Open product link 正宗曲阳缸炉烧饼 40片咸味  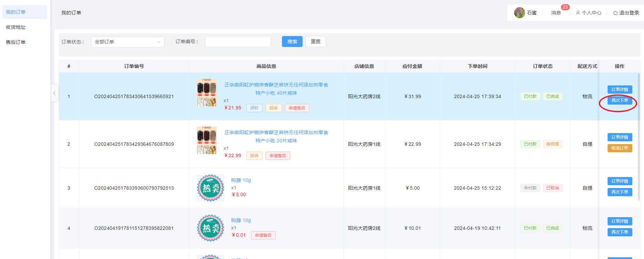click(x=276, y=89)
